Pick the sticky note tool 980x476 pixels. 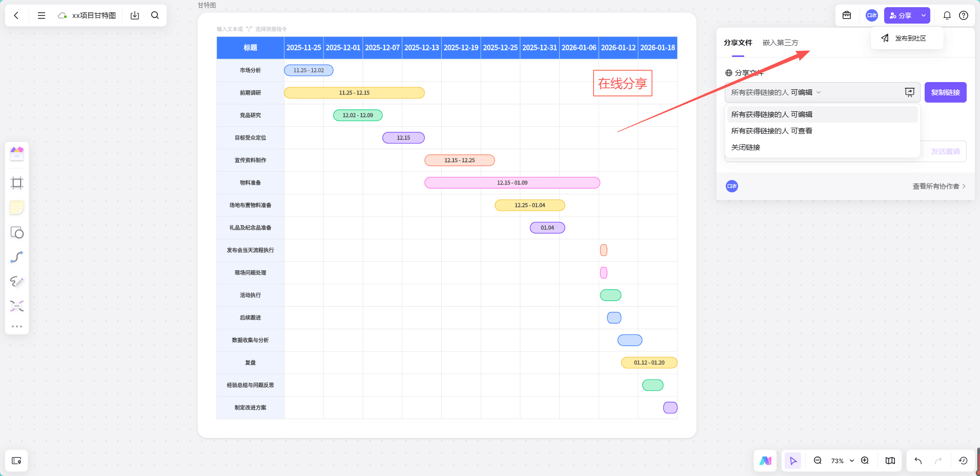[17, 208]
